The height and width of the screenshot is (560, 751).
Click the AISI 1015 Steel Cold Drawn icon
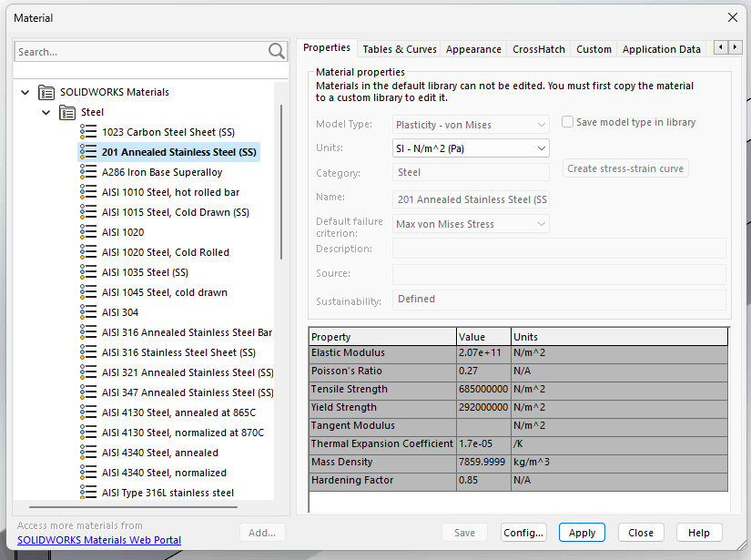88,212
